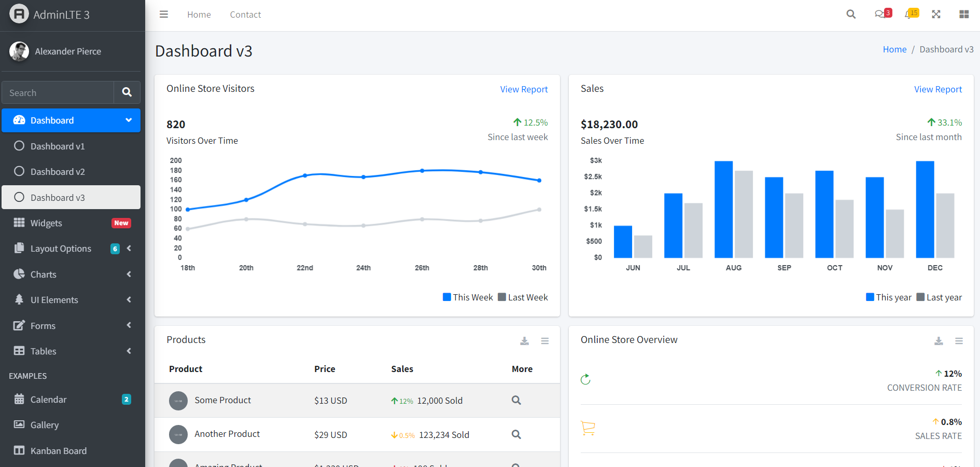Open the Home navbar item
Screen dimensions: 980x467
tap(199, 15)
